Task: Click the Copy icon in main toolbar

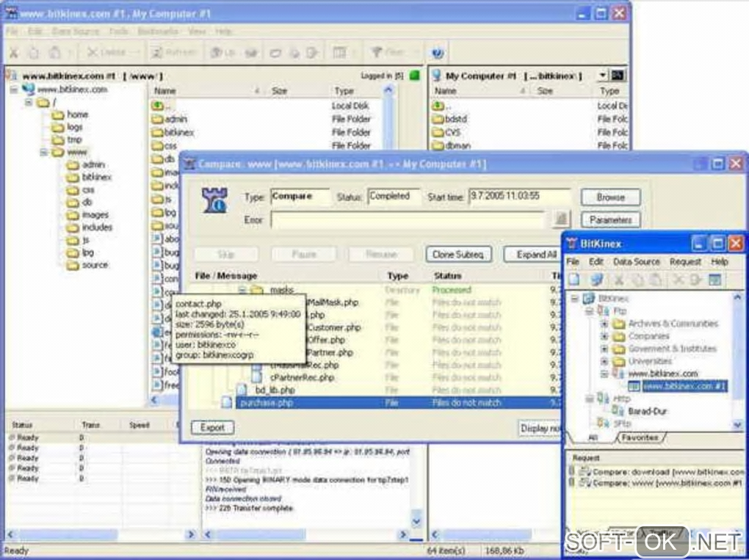Action: coord(35,53)
